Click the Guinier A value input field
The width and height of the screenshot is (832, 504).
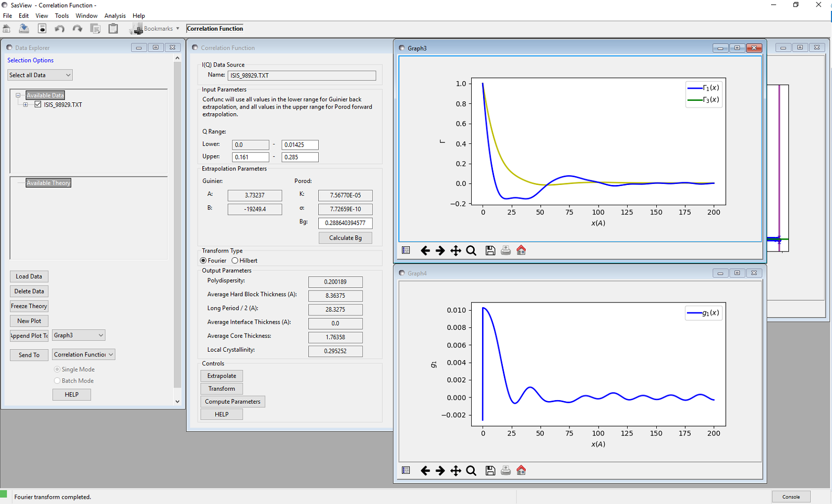pos(255,195)
